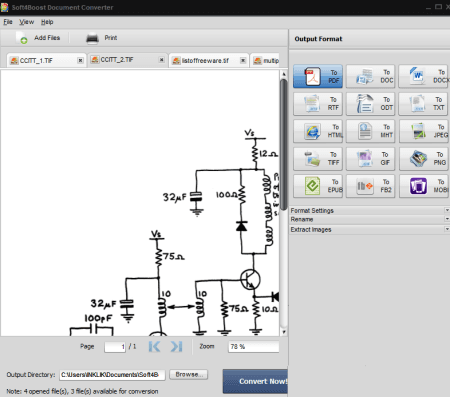Viewport: 450px width, 397px height.
Task: Choose the To DOC output format
Action: pyautogui.click(x=370, y=76)
